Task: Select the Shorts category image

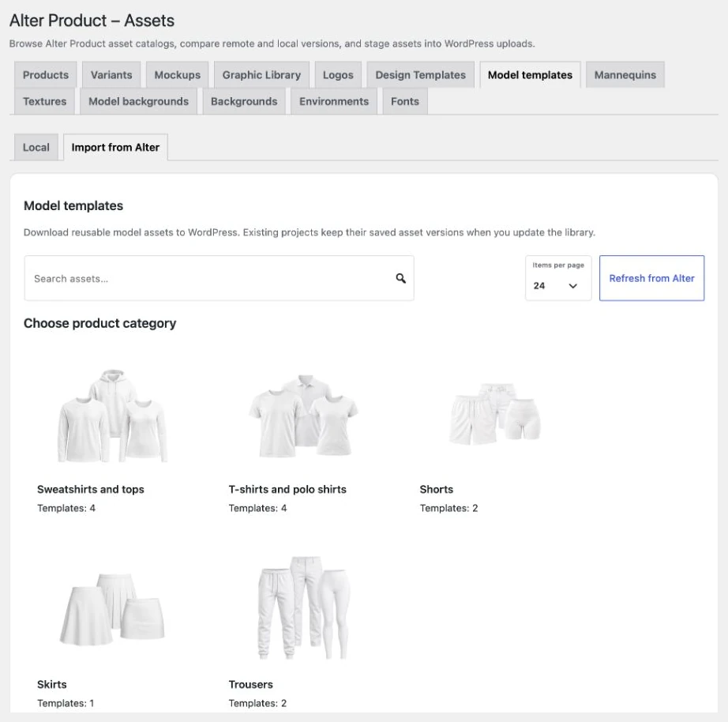Action: point(495,413)
